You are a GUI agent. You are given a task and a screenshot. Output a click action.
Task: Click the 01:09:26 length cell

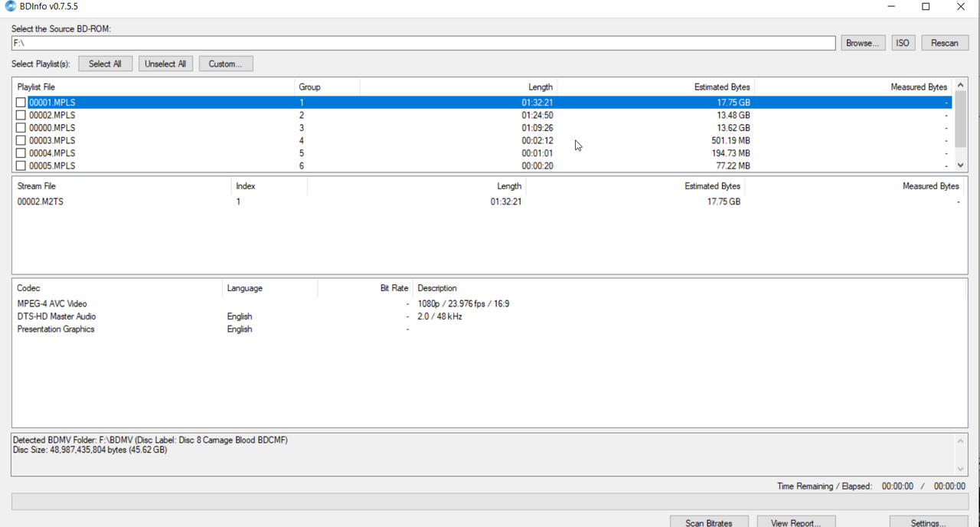pos(537,128)
